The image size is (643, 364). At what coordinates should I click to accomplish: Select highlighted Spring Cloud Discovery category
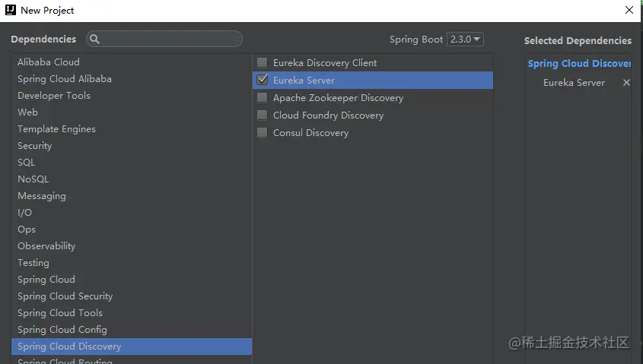131,347
